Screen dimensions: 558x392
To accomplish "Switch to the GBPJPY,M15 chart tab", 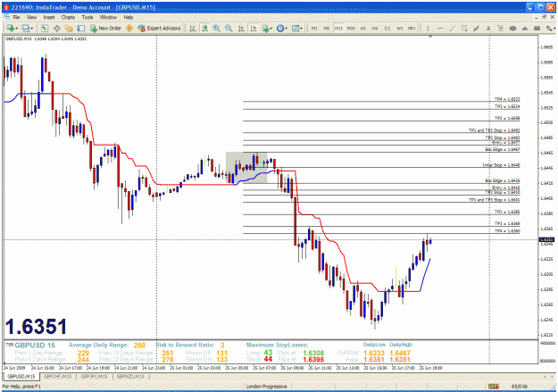I will (94, 376).
